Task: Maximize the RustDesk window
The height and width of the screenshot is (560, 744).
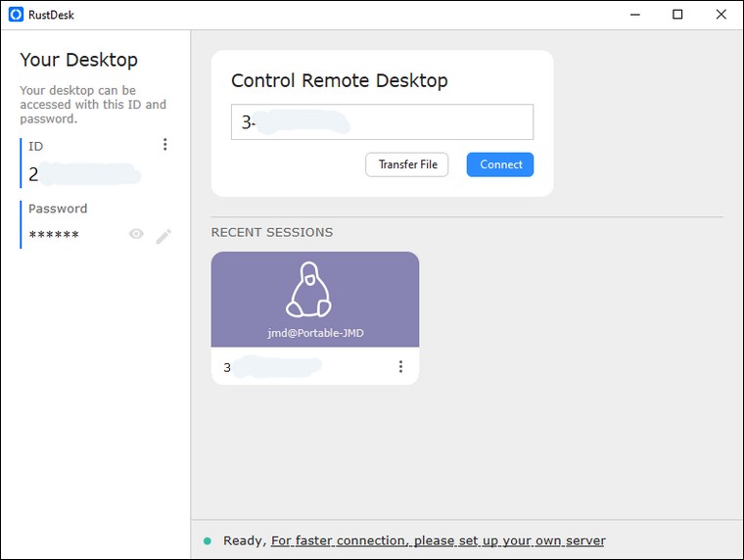Action: (x=677, y=15)
